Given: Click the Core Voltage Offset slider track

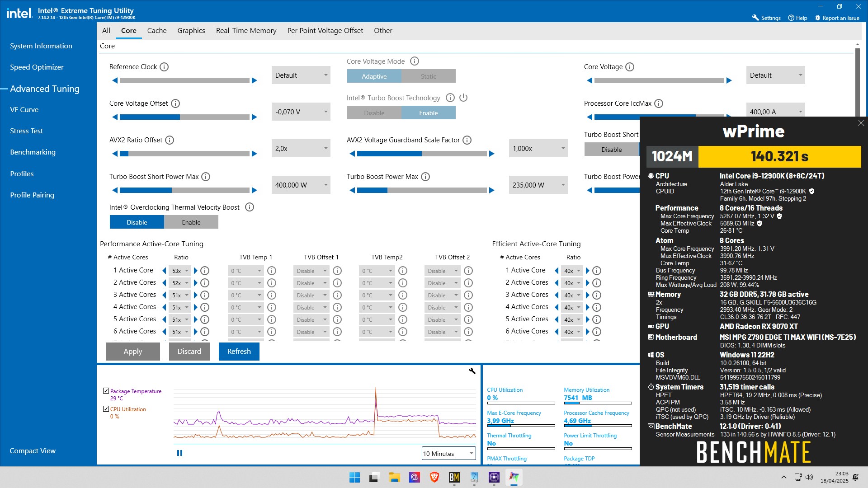Looking at the screenshot, I should 184,117.
